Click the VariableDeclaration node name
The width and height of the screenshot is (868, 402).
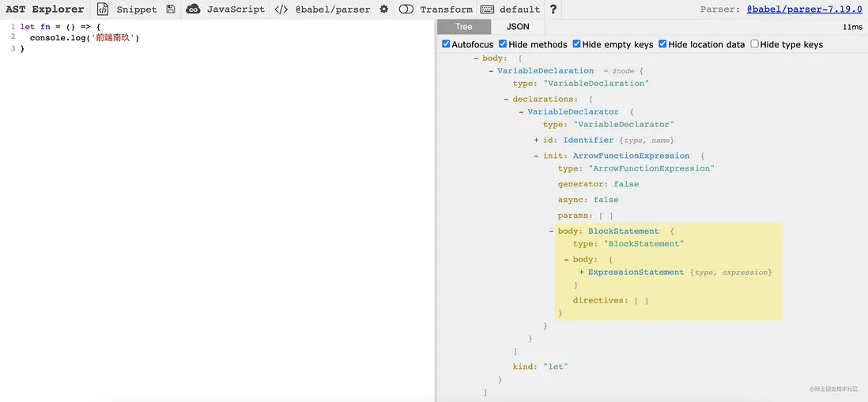tap(545, 71)
